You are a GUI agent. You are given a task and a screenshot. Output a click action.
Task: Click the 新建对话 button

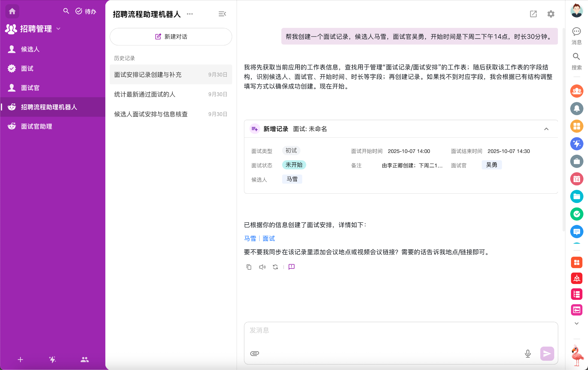click(171, 37)
